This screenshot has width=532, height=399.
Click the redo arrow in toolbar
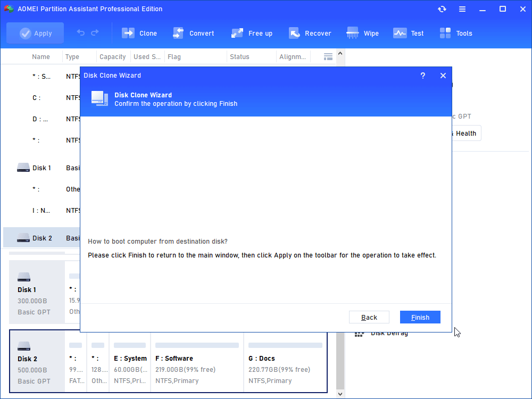(95, 33)
